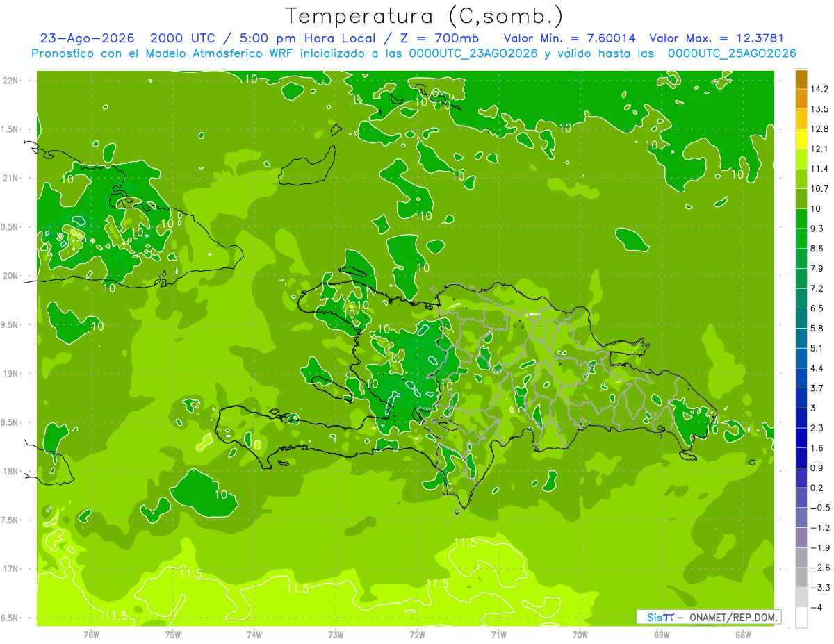Click the "17N" latitude label
This screenshot has width=834, height=644.
[10, 569]
